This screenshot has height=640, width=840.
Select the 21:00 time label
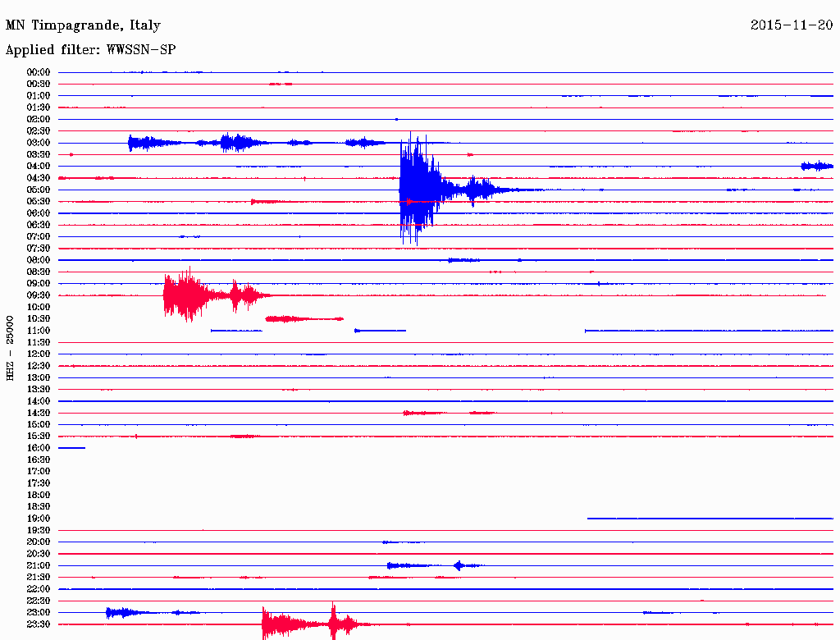(x=39, y=566)
